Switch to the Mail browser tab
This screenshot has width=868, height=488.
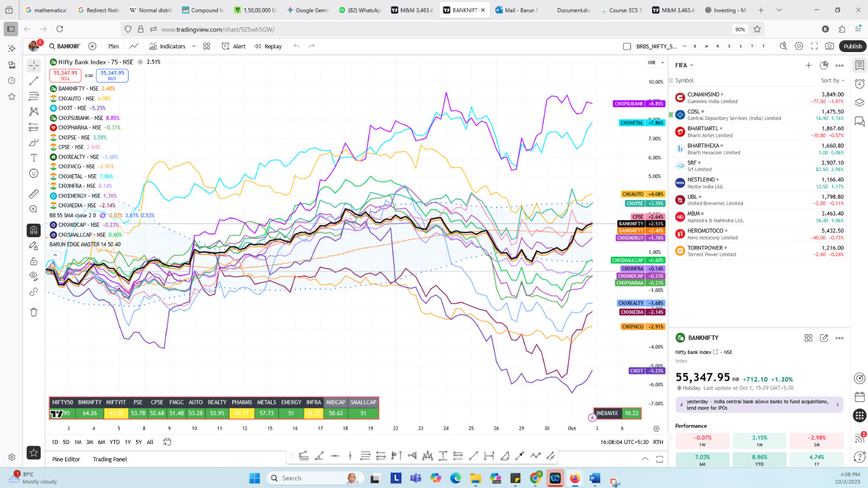pos(516,10)
